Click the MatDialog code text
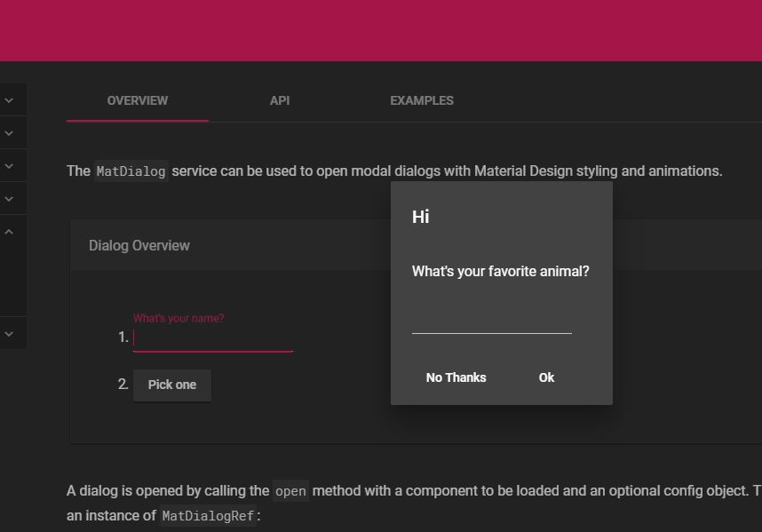The width and height of the screenshot is (762, 532). click(131, 171)
